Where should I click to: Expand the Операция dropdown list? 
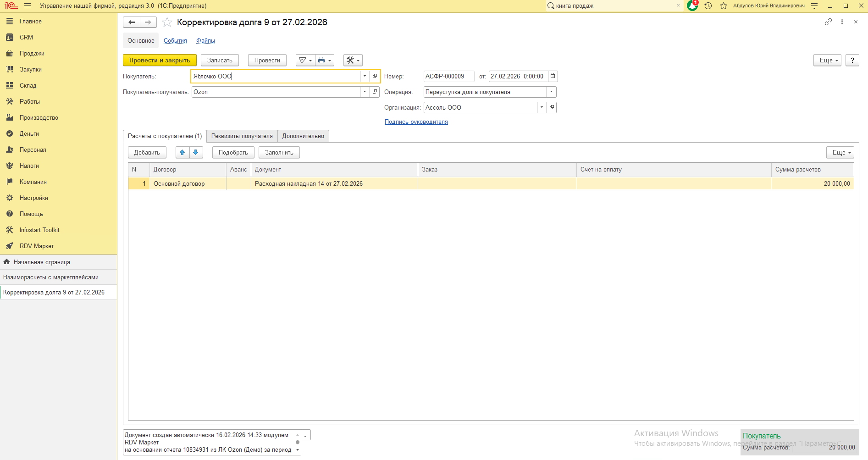point(551,92)
